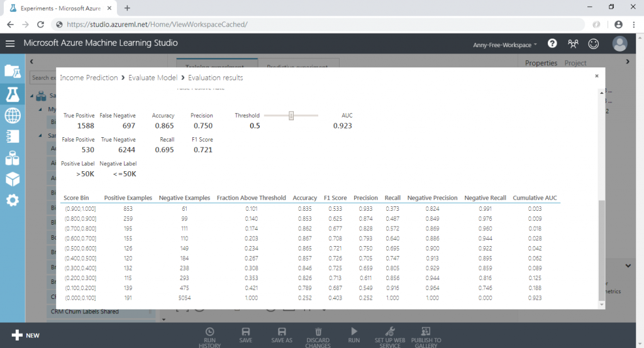Click the Score Bin column header
Screen dimensions: 644x348
(x=76, y=198)
